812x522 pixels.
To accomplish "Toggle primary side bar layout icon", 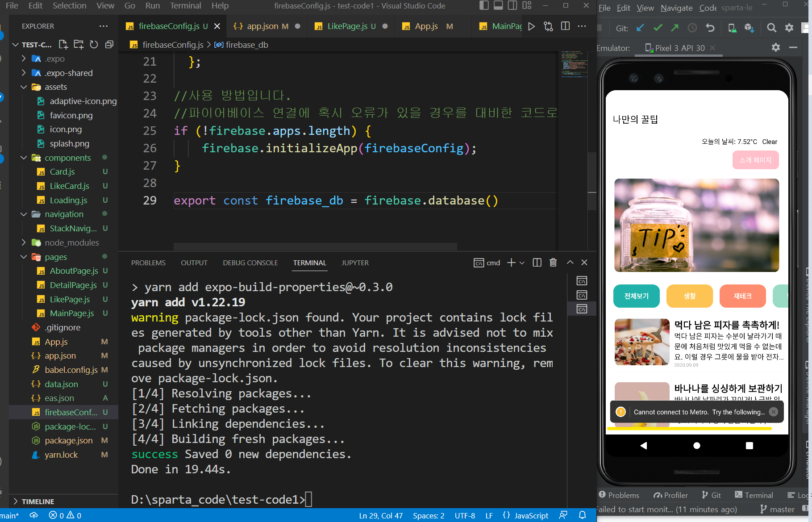I will (484, 5).
